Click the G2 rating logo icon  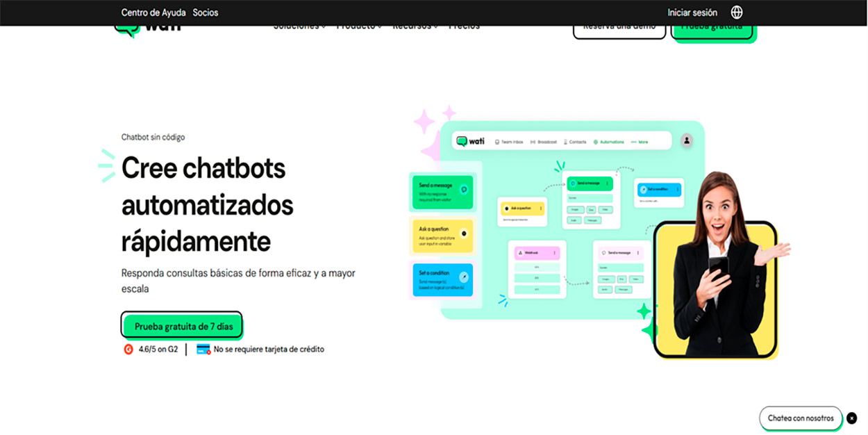128,350
